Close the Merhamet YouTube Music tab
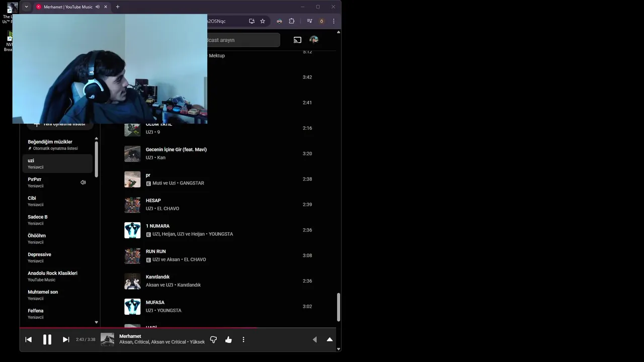The height and width of the screenshot is (362, 644). 106,7
